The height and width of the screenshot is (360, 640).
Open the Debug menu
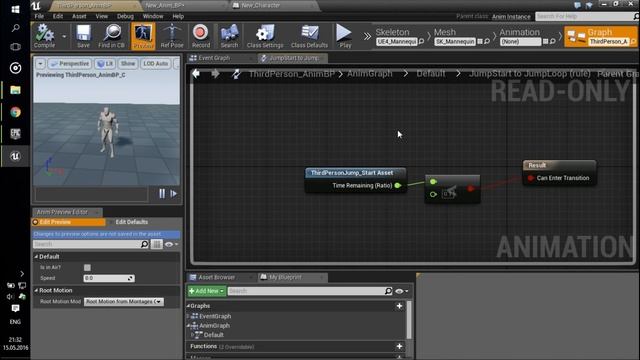[125, 16]
